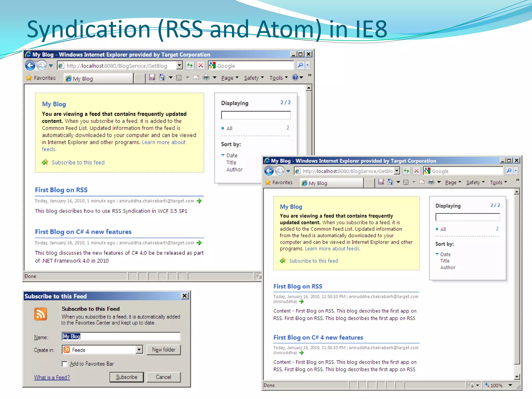Click the Favorites star in the right browser window
The height and width of the screenshot is (399, 532).
pos(268,182)
